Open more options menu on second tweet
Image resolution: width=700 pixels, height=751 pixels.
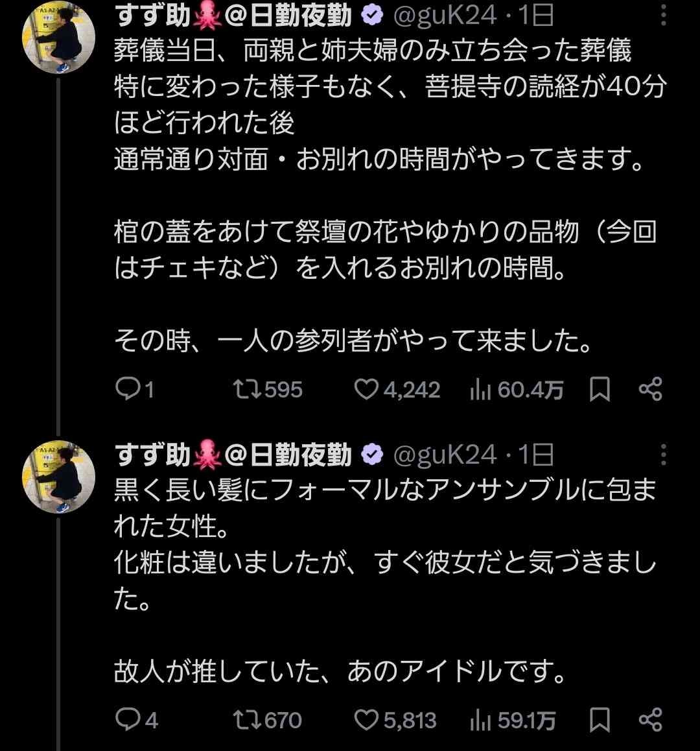pos(663,455)
